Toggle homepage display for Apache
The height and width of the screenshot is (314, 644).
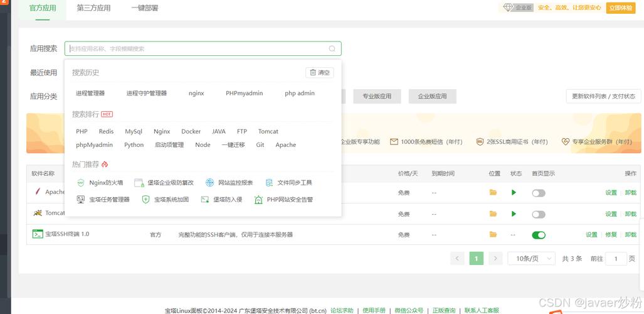[539, 193]
